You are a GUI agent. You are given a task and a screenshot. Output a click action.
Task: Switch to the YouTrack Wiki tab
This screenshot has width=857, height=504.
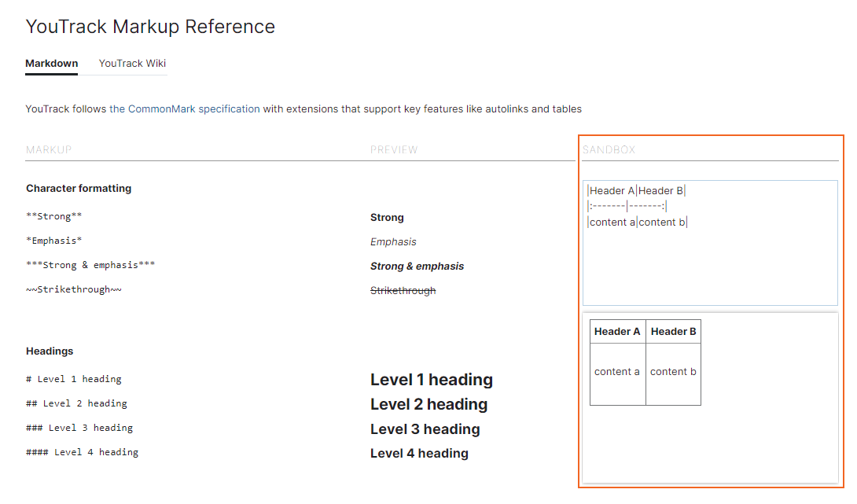(131, 63)
